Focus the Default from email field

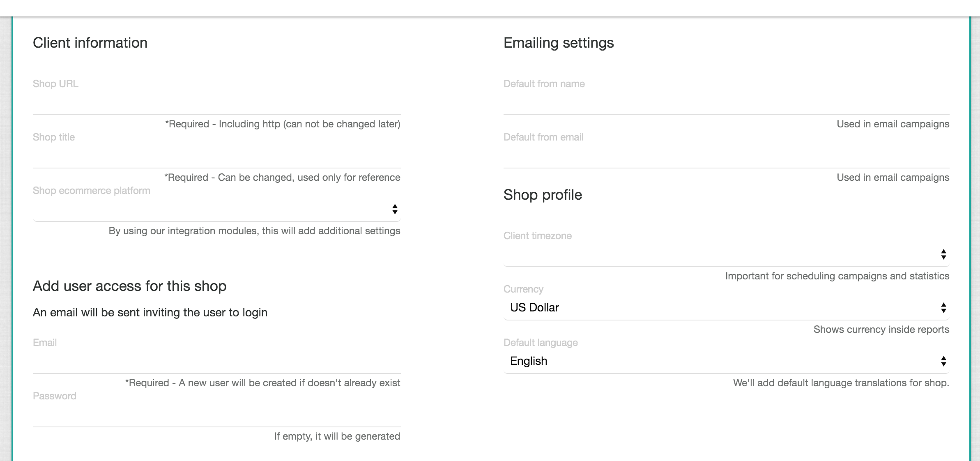coord(726,156)
